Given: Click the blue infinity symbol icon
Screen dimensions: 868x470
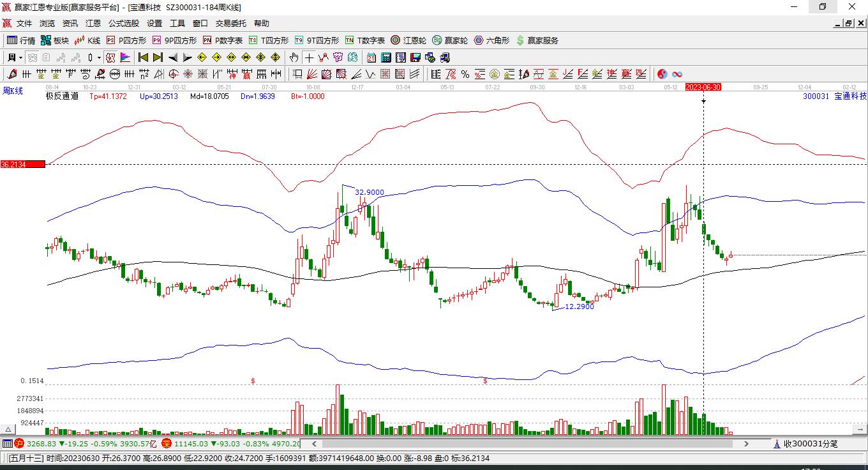Looking at the screenshot, I should [x=677, y=74].
